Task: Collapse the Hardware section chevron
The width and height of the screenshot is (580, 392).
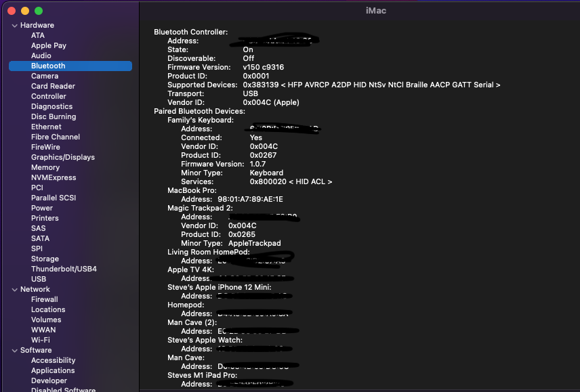Action: click(15, 26)
